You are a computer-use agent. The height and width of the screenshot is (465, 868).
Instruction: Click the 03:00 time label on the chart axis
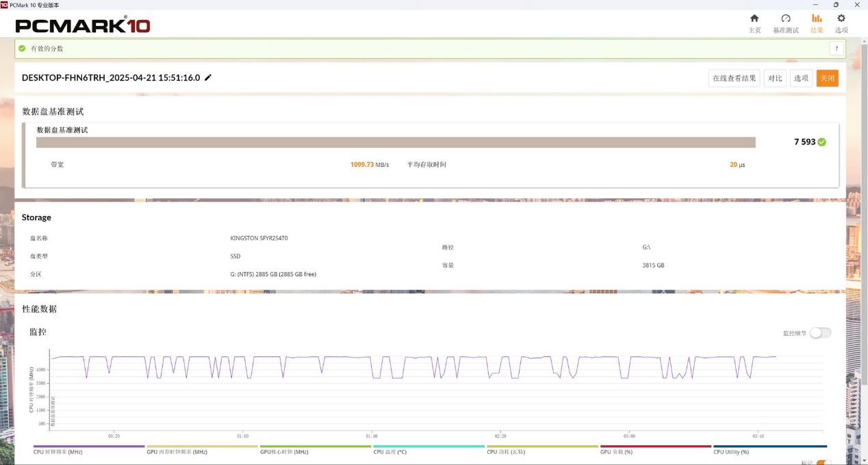[629, 436]
